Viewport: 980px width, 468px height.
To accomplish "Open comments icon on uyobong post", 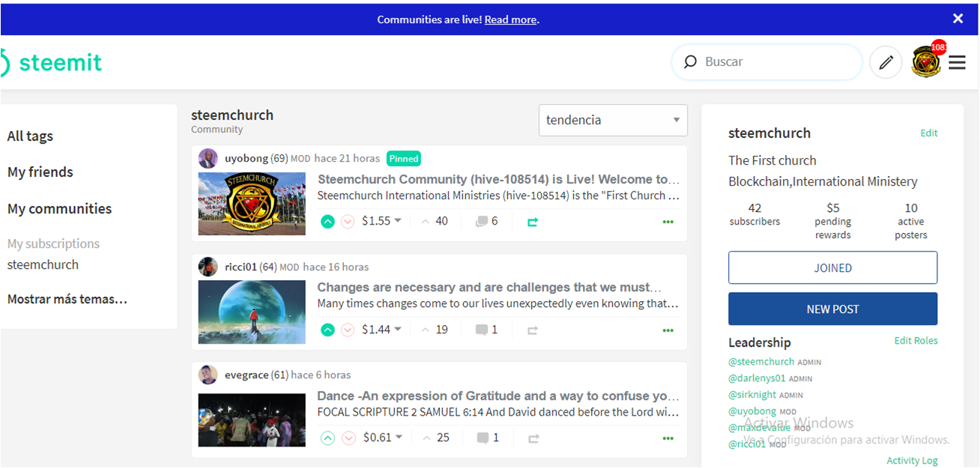I will [482, 222].
